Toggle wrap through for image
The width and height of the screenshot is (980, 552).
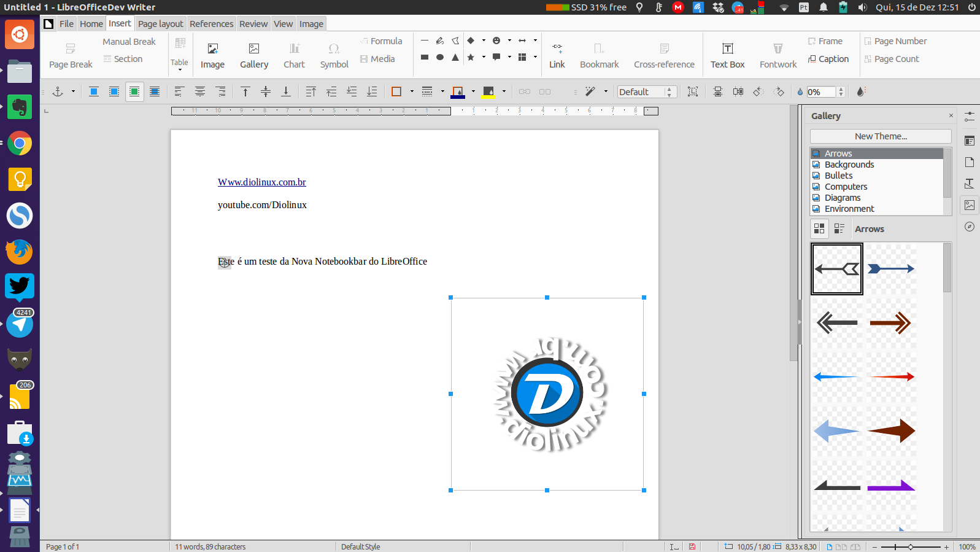pyautogui.click(x=155, y=91)
